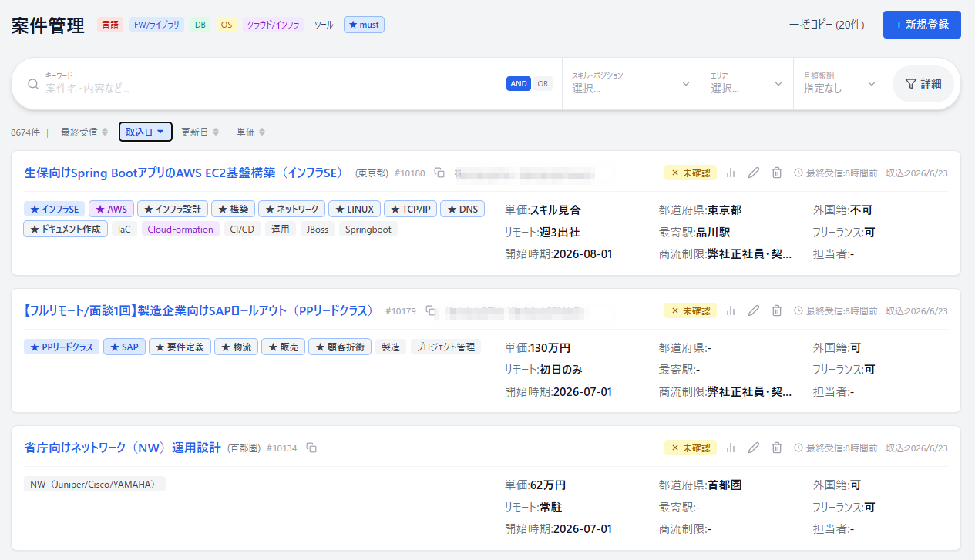Copy case #10180 using copy icon
975x560 pixels.
439,173
